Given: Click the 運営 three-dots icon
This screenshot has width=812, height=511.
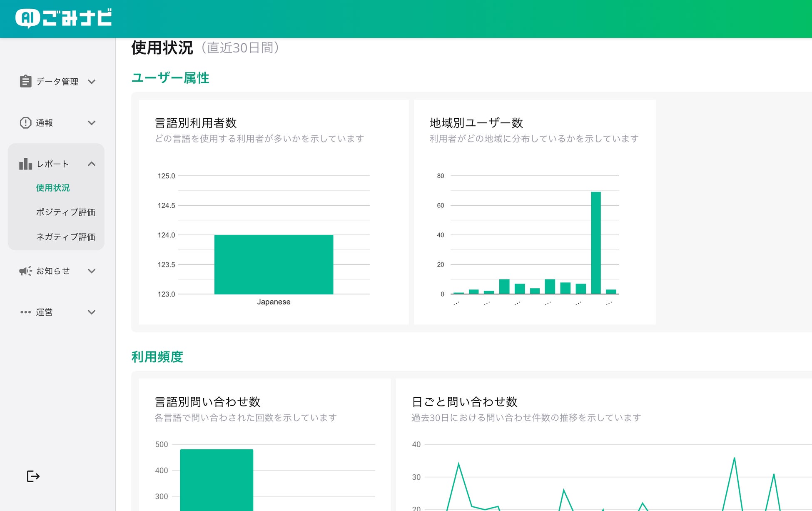Looking at the screenshot, I should (25, 312).
